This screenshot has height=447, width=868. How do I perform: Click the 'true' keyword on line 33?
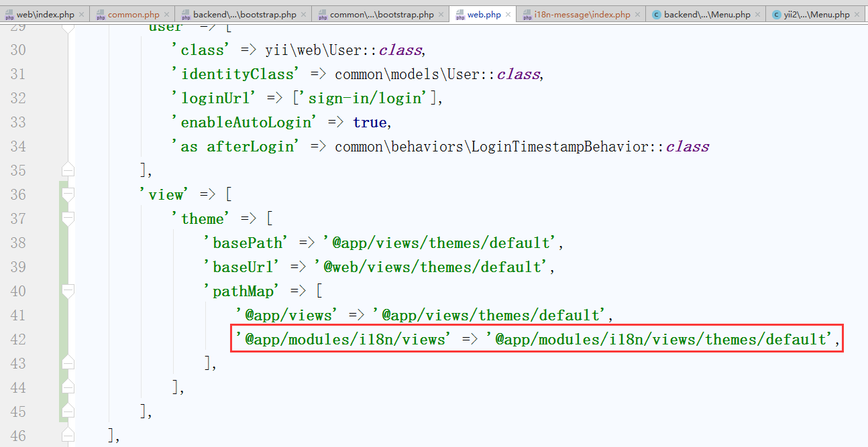(369, 122)
